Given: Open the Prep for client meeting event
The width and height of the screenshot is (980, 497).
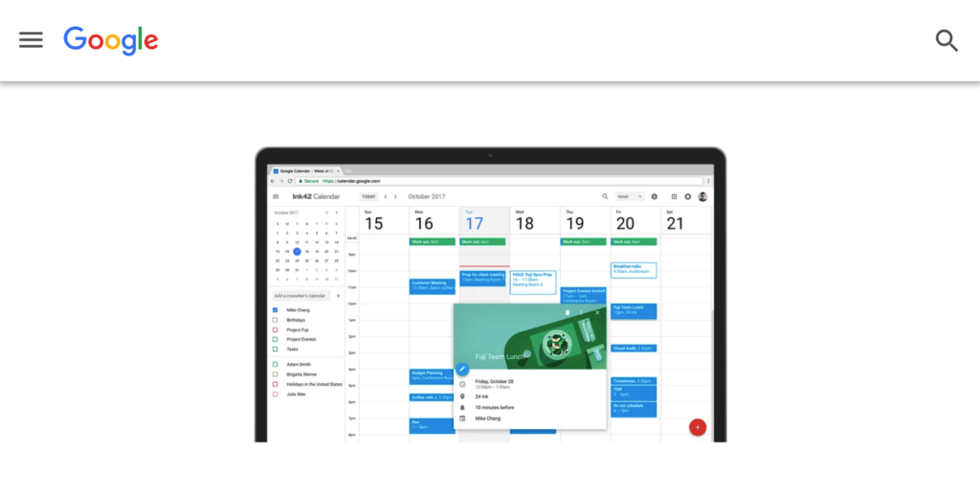Looking at the screenshot, I should click(482, 279).
